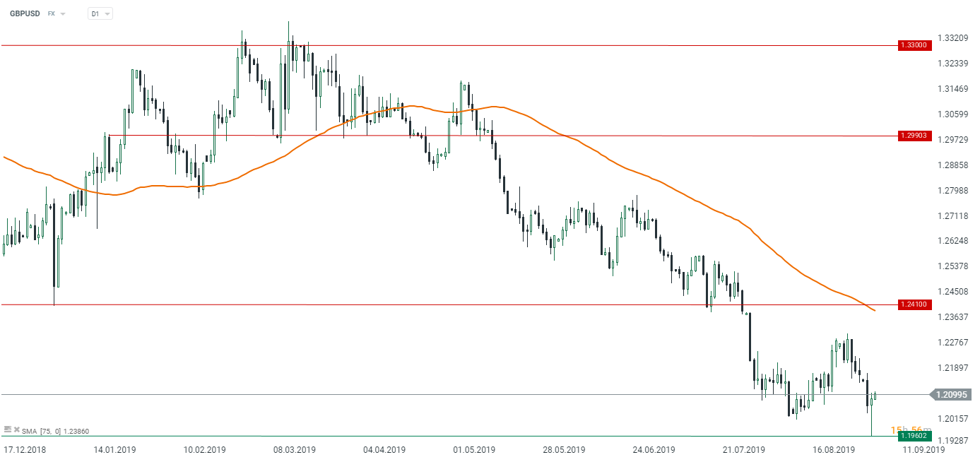Click the 1.28858 value on price axis
The width and height of the screenshot is (980, 462).
click(953, 165)
